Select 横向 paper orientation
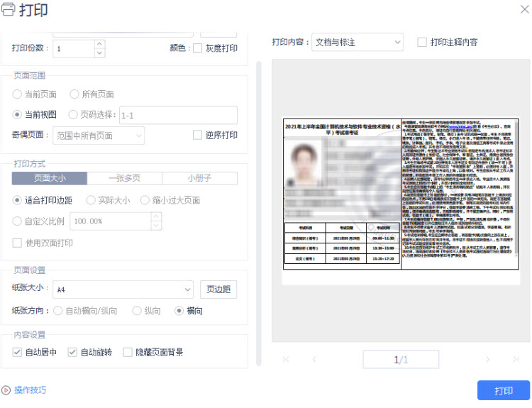The width and height of the screenshot is (532, 408). click(x=179, y=311)
